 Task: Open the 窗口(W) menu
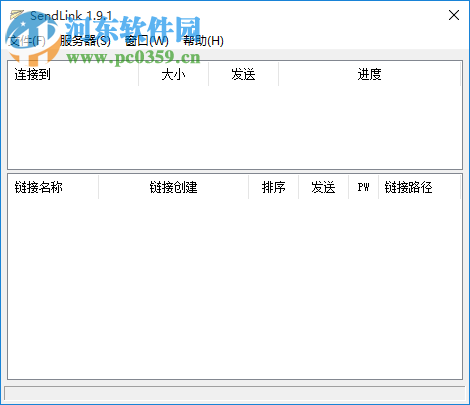point(147,41)
